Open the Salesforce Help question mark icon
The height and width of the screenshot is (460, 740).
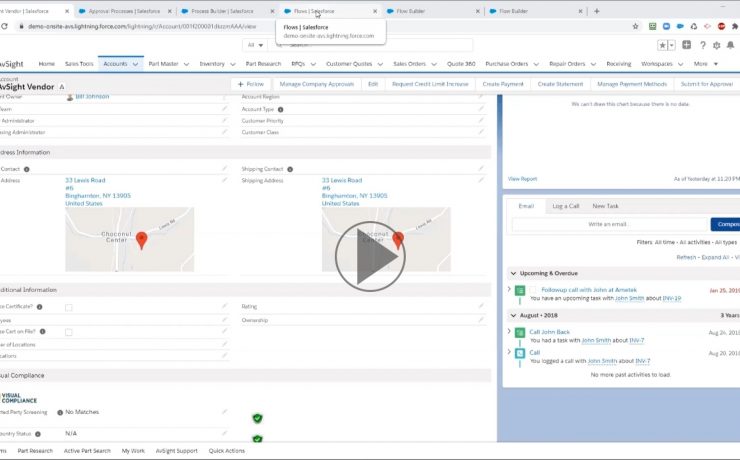coord(703,45)
